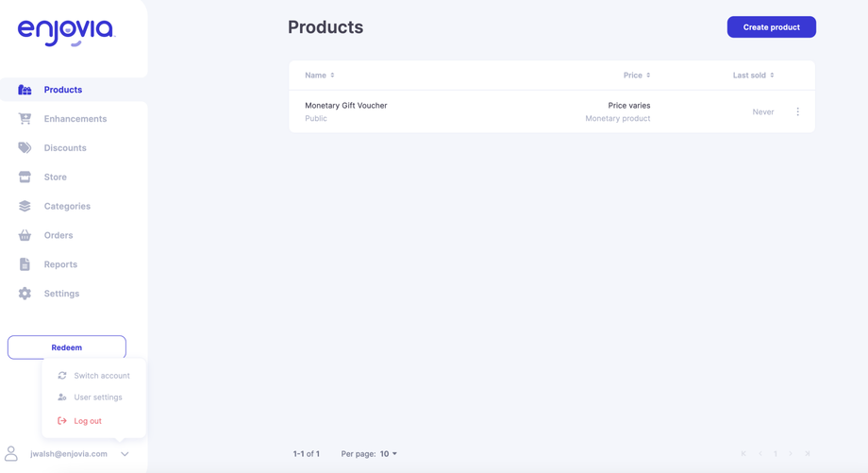
Task: Sort products by Price column
Action: tap(637, 76)
